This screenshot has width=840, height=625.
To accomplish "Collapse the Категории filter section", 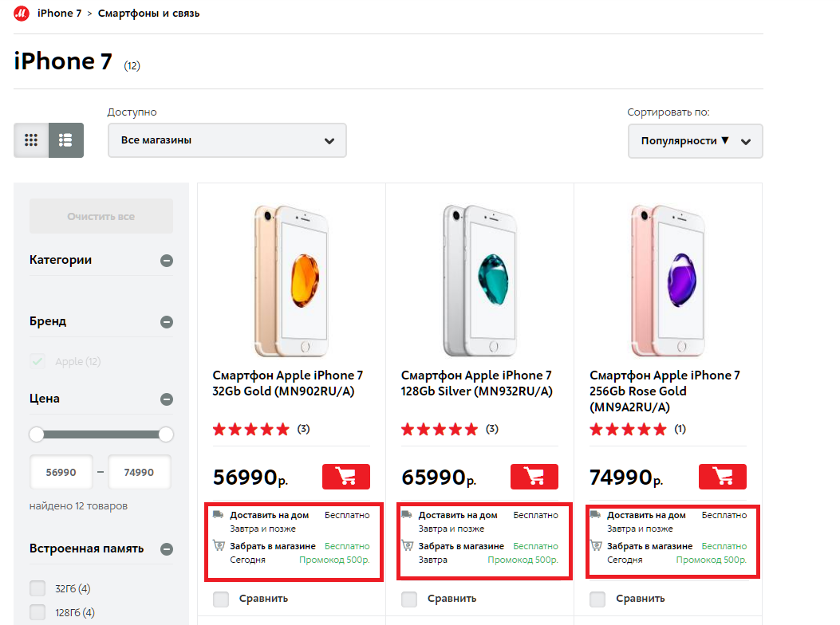I will pyautogui.click(x=167, y=261).
